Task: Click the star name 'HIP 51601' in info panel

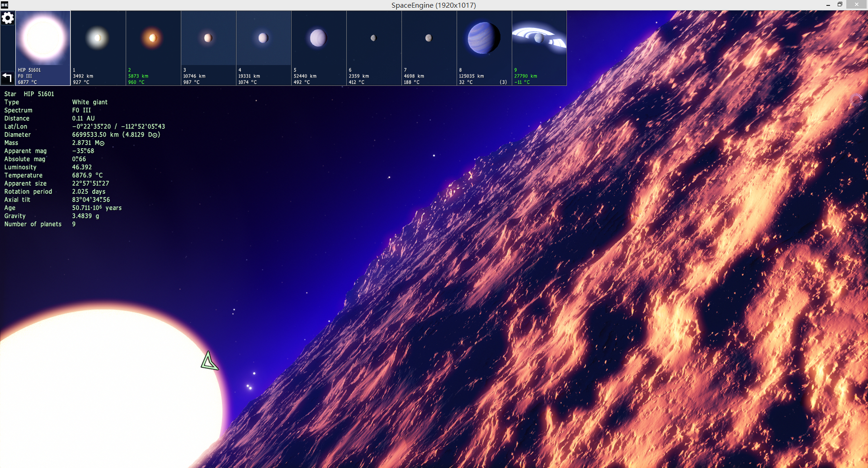Action: [39, 94]
